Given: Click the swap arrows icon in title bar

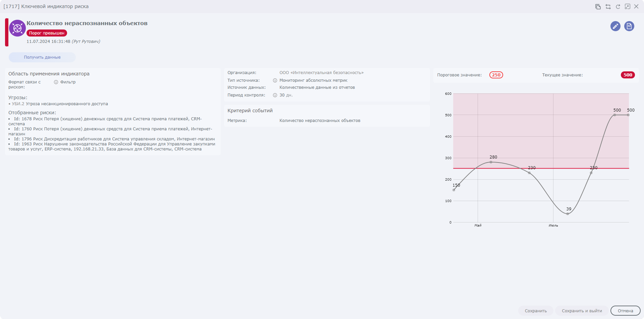Looking at the screenshot, I should 608,7.
